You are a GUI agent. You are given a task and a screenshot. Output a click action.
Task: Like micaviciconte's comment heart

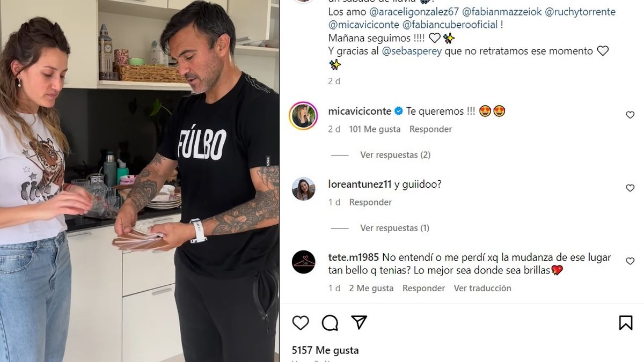coord(630,115)
